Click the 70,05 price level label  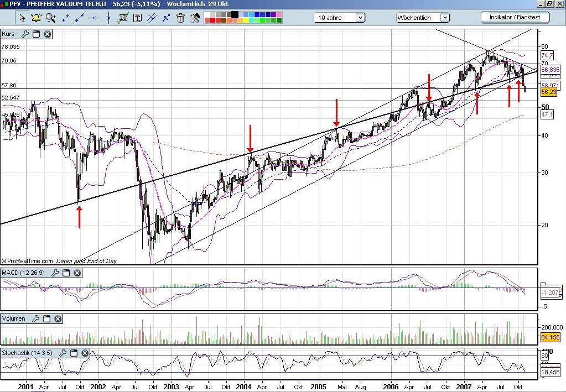pyautogui.click(x=9, y=61)
